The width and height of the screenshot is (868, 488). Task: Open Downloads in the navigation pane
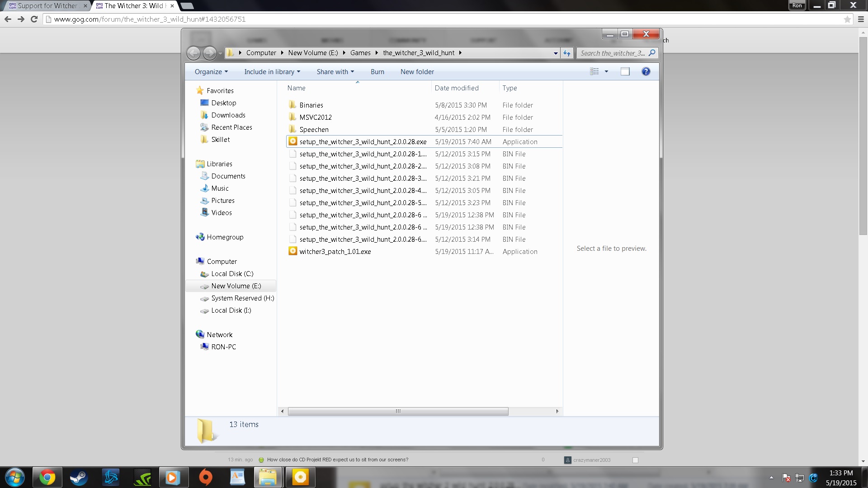228,115
